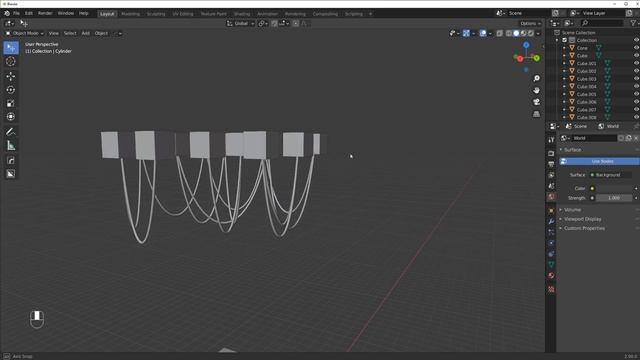Uncheck the Collection exclude checkbox

[x=564, y=40]
